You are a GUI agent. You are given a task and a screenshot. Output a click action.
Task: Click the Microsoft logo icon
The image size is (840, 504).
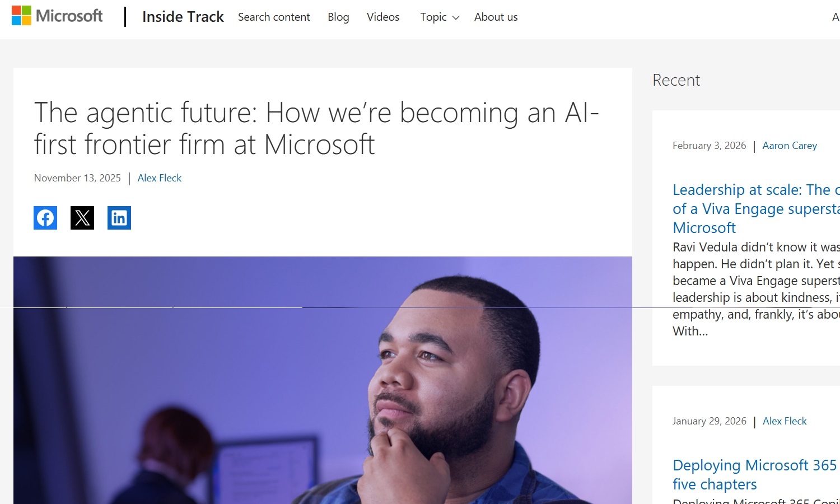[21, 16]
